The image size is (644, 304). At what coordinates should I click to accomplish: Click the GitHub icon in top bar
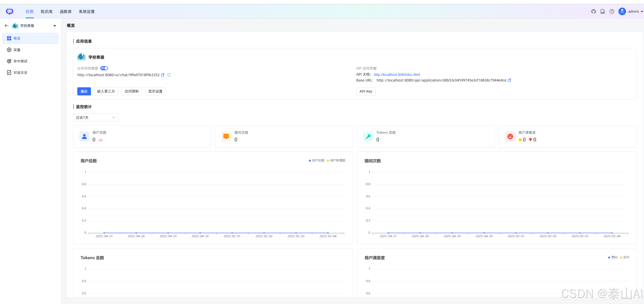tap(593, 11)
